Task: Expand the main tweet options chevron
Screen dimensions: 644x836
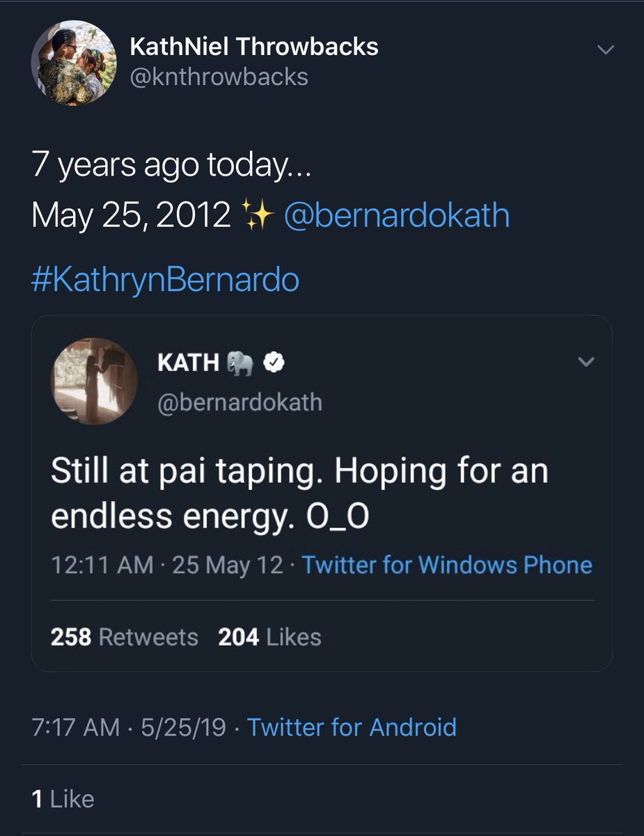Action: 606,49
